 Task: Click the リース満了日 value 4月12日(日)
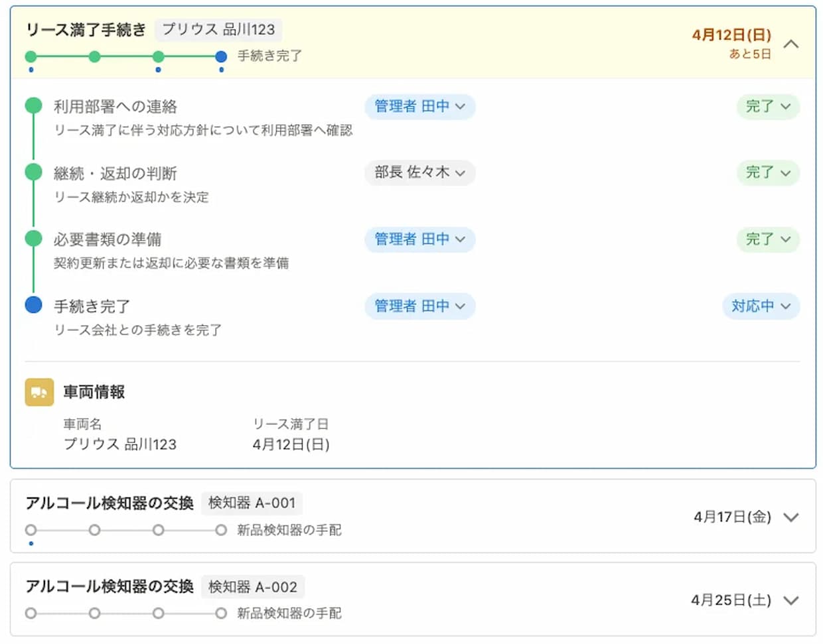pyautogui.click(x=291, y=444)
